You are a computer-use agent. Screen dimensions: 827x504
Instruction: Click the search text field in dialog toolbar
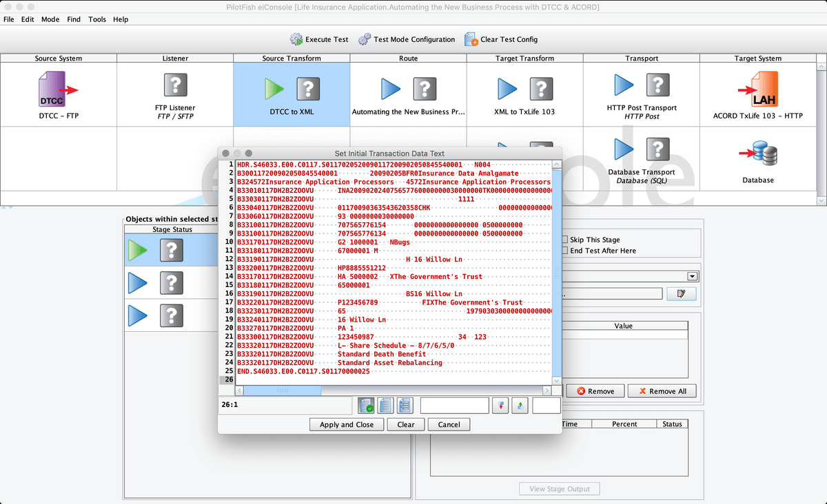click(x=454, y=406)
